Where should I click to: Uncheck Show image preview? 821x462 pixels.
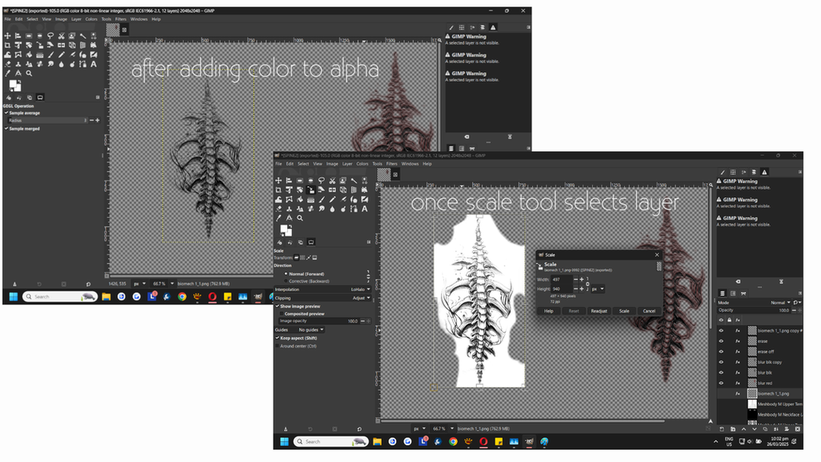click(278, 306)
